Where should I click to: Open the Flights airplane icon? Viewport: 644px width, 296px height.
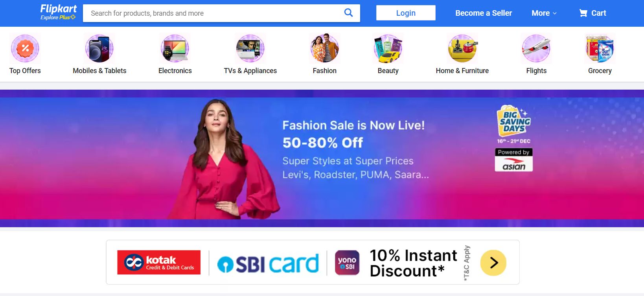536,48
